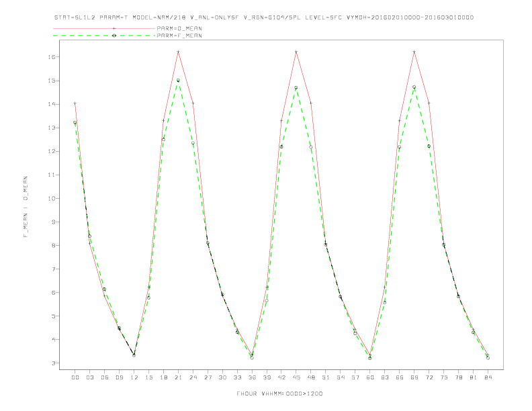Click the green F_MEAN circle marker at hour 69

point(414,87)
